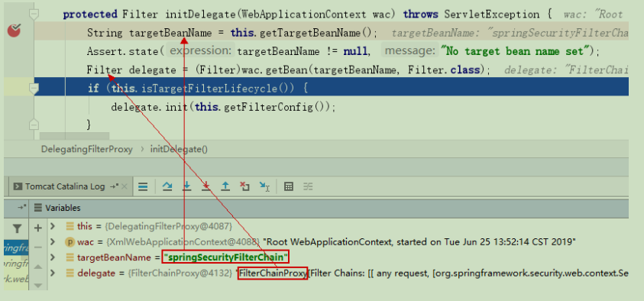Collapse the initDelegate method fold marker
Screen dimensions: 644x301
34,15
